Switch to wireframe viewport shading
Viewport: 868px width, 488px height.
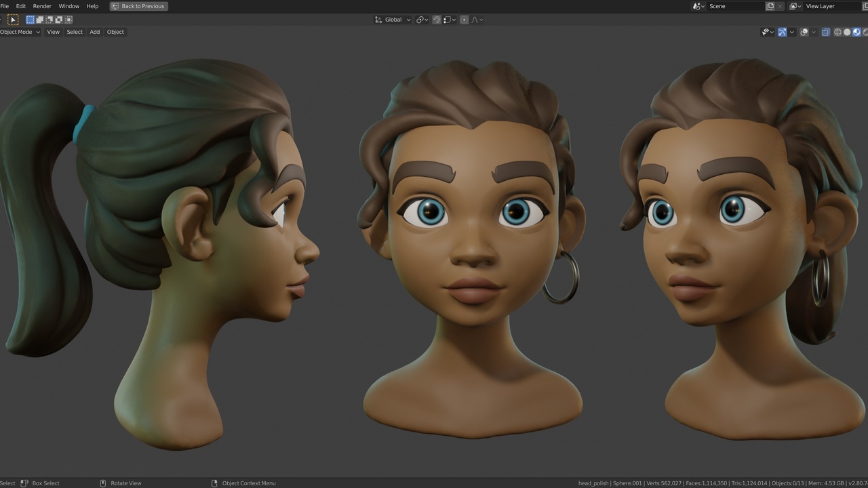pyautogui.click(x=837, y=32)
